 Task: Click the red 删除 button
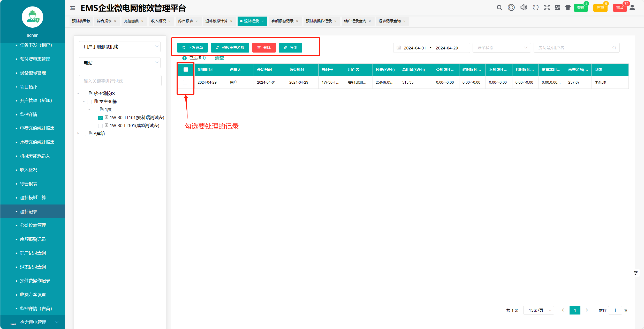click(x=264, y=48)
